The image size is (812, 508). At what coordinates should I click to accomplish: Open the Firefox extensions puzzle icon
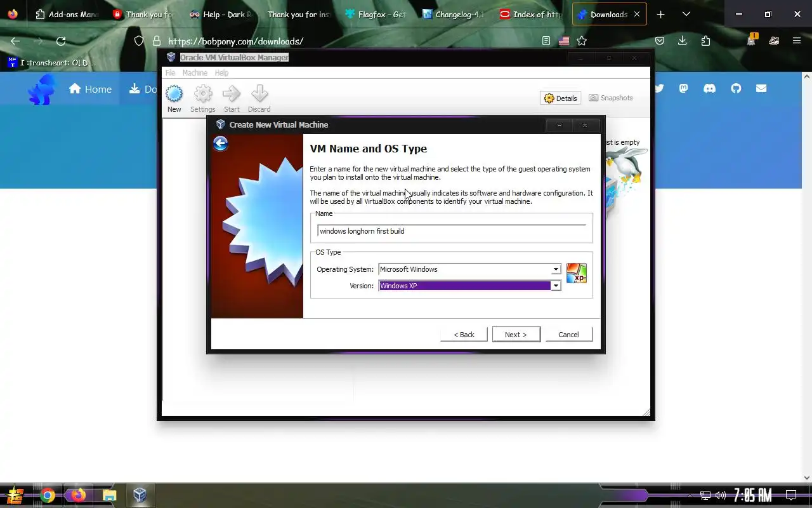(x=706, y=41)
